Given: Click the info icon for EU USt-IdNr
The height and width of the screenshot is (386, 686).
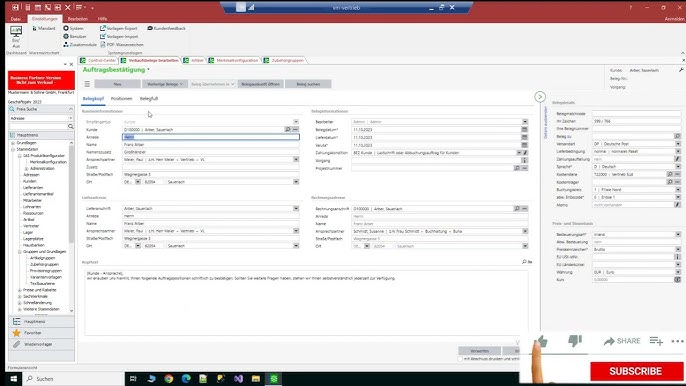Looking at the screenshot, I should [x=677, y=257].
